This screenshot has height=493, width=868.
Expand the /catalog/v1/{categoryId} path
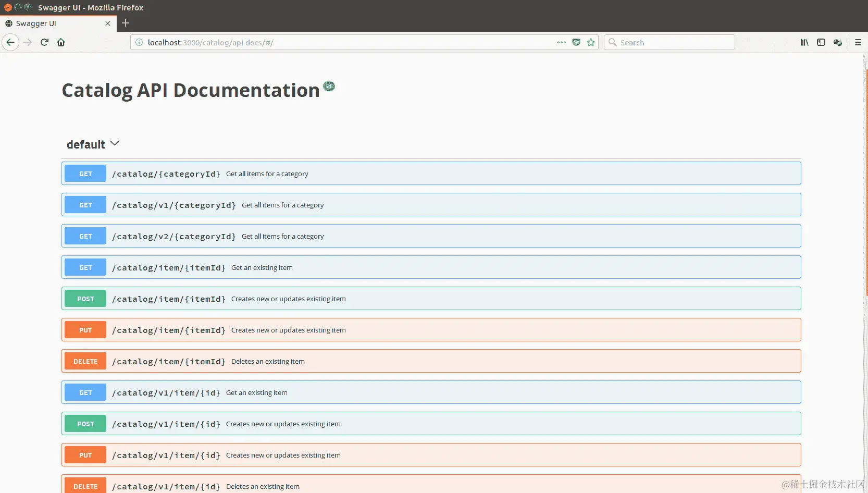(174, 205)
